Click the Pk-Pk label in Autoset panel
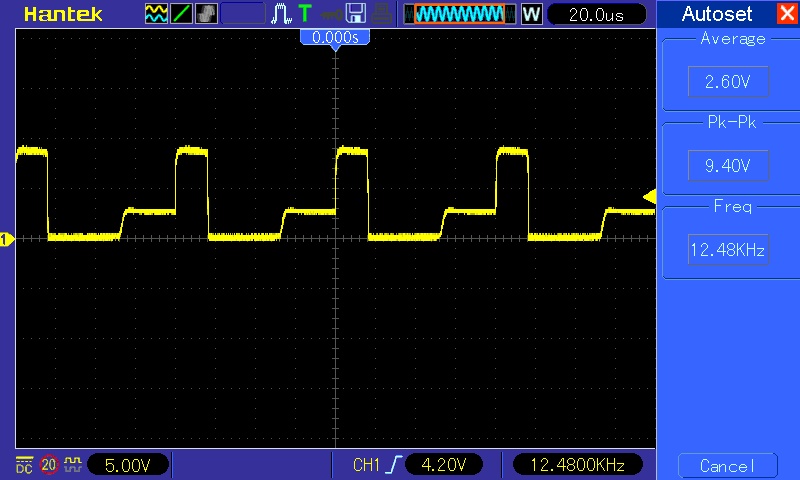 coord(732,122)
